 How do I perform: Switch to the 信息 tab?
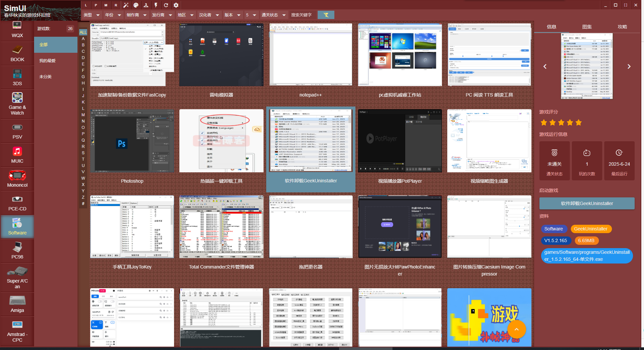tap(551, 27)
